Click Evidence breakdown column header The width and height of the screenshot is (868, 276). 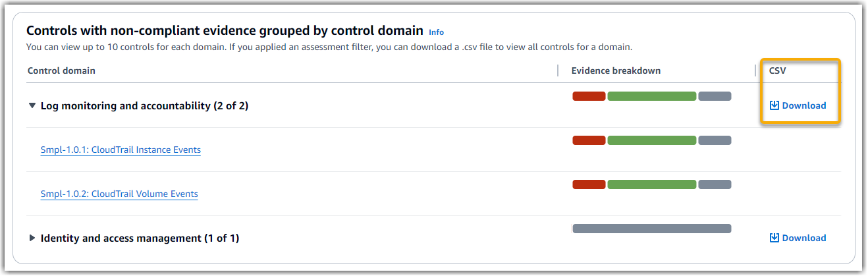click(x=616, y=70)
